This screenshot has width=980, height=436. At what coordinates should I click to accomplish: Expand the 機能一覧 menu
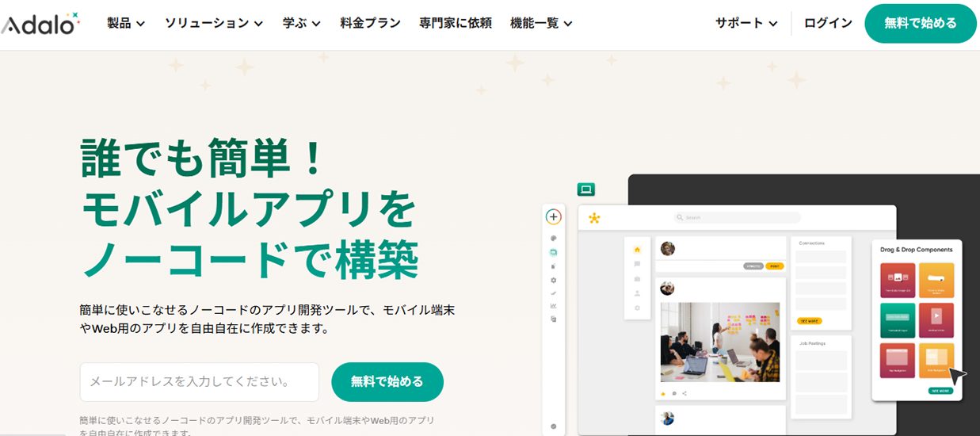pyautogui.click(x=542, y=23)
